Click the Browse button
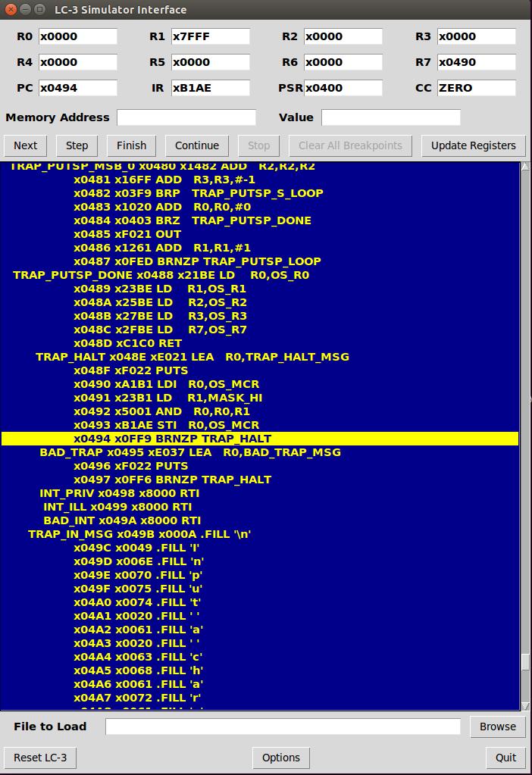This screenshot has width=532, height=775. [497, 727]
